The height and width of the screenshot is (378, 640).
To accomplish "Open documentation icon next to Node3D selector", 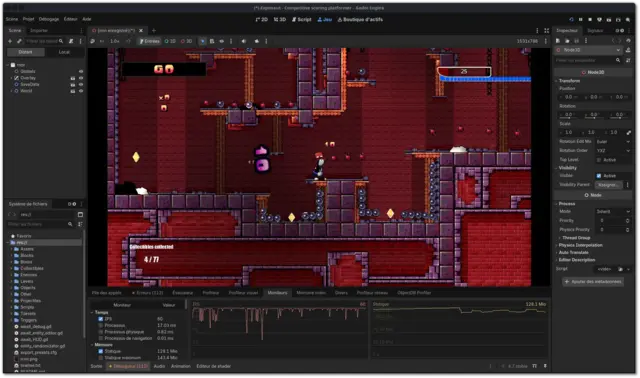I will 628,50.
